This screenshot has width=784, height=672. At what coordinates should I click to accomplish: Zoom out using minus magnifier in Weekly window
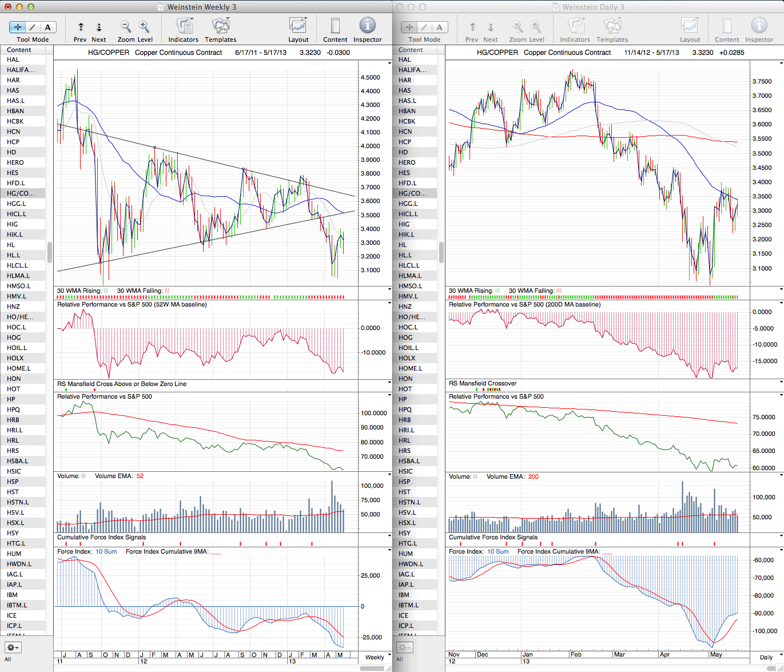(126, 27)
